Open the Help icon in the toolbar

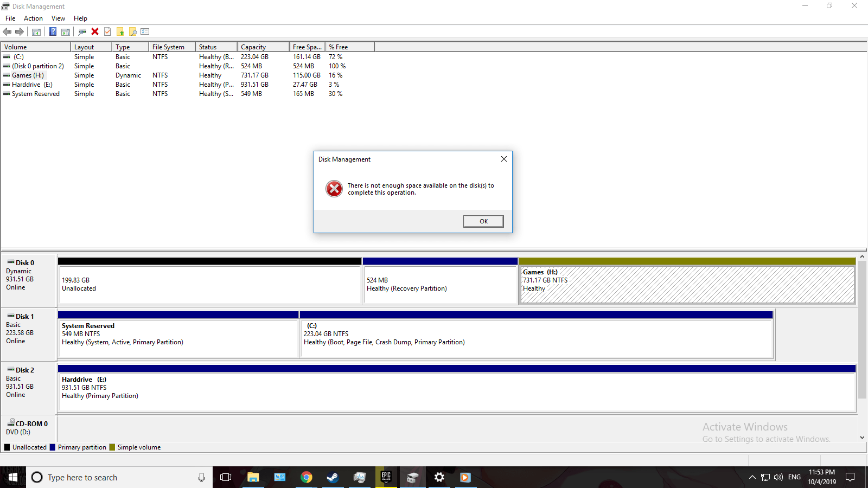[53, 31]
